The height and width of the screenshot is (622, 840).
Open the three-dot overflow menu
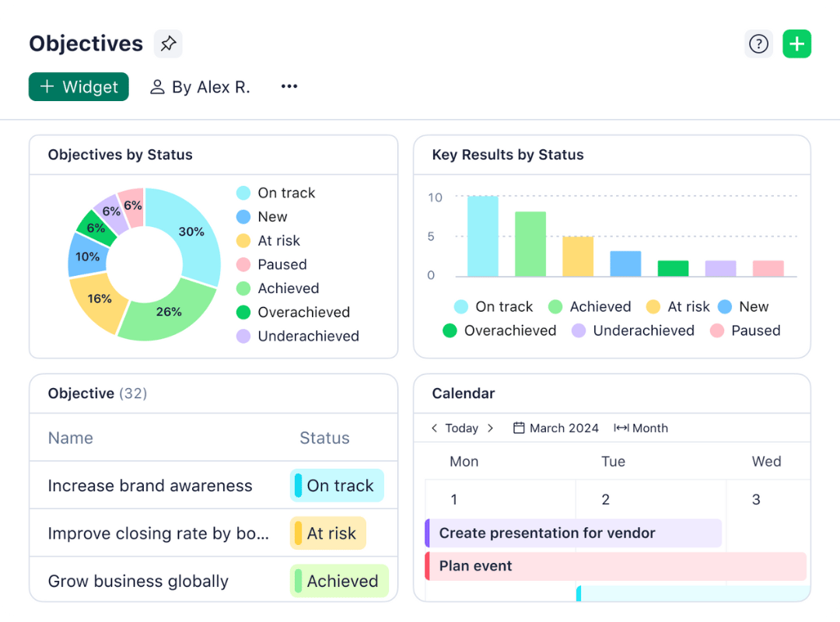click(289, 86)
